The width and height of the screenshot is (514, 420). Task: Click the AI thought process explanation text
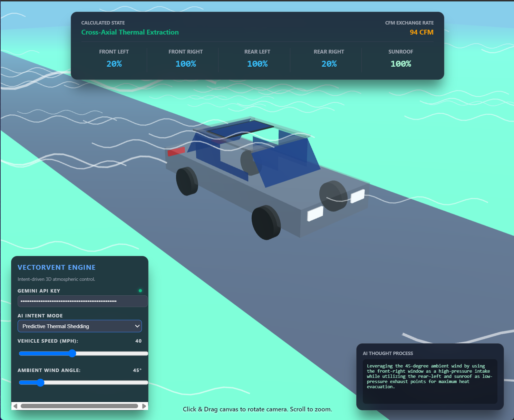(x=430, y=376)
